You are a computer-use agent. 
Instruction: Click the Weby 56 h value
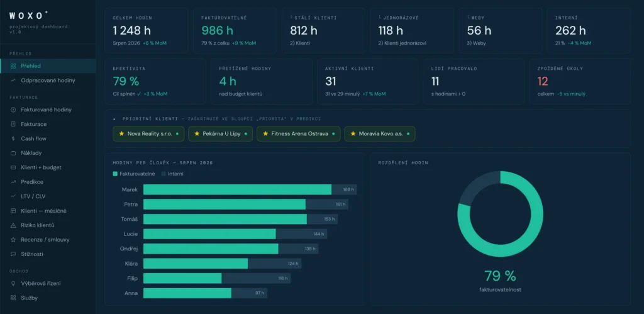coord(479,30)
